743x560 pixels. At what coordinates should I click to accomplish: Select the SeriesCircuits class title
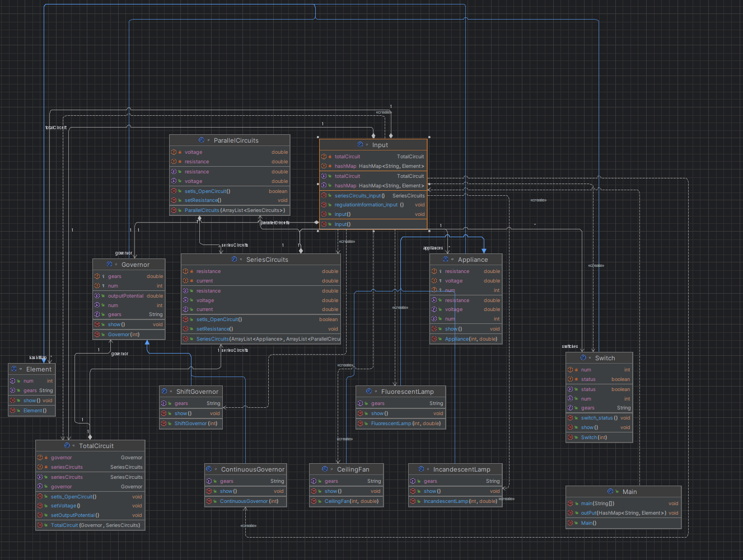pyautogui.click(x=267, y=260)
